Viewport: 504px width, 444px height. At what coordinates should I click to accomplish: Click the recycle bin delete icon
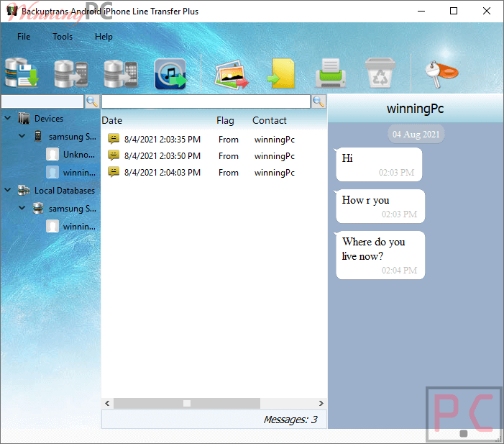click(380, 73)
